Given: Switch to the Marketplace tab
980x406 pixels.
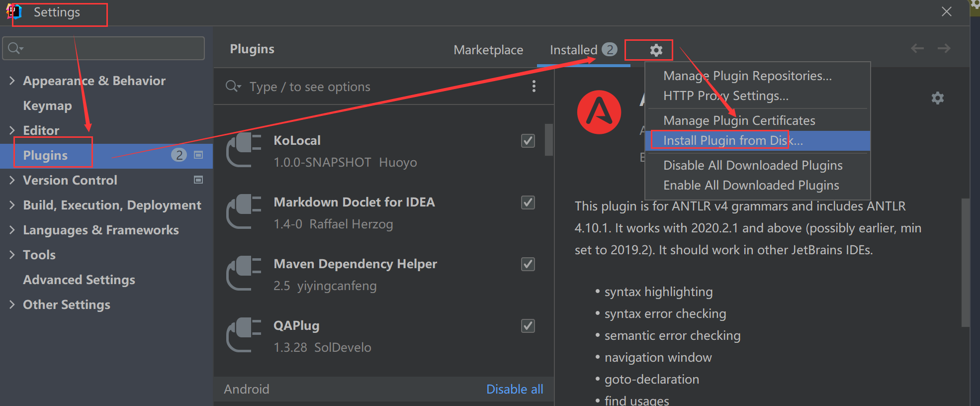Looking at the screenshot, I should (488, 50).
